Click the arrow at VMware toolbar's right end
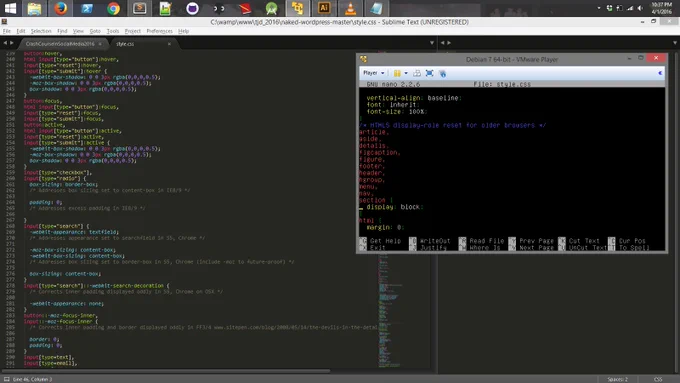The height and width of the screenshot is (383, 680). 660,73
